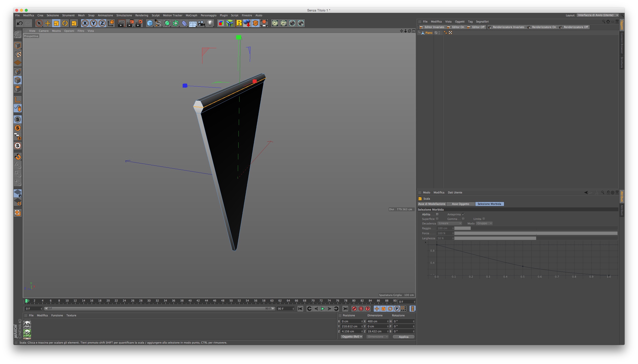Select the Move tool
The width and height of the screenshot is (638, 364).
(48, 23)
